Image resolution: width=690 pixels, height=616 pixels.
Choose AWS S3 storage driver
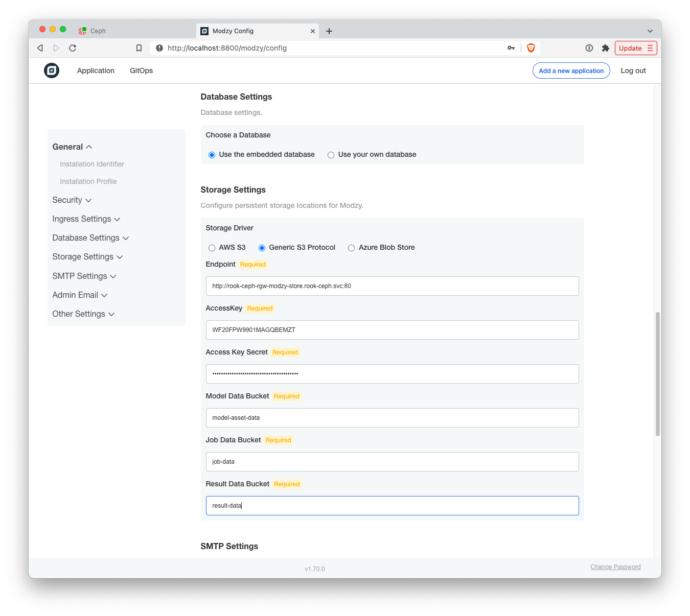click(x=212, y=248)
